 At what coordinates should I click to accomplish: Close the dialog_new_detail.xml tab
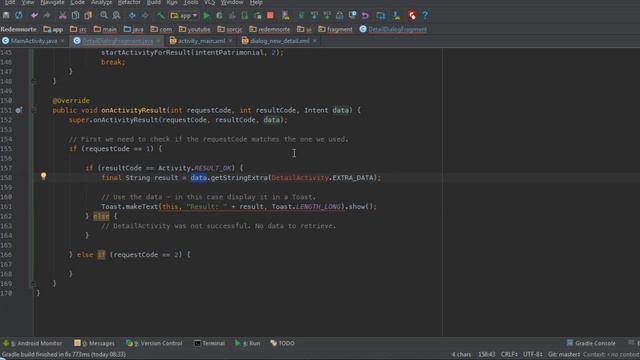point(314,41)
